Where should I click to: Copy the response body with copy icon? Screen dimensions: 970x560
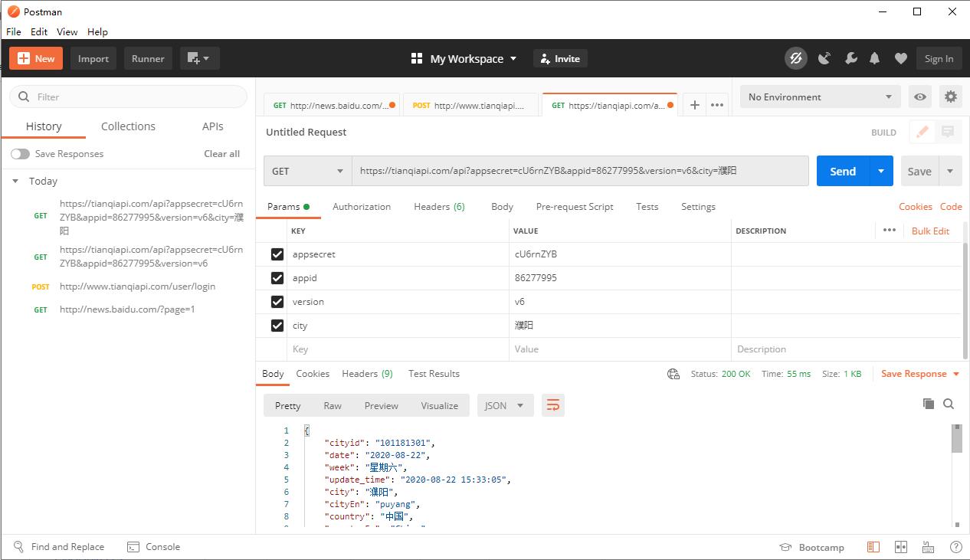[x=929, y=404]
